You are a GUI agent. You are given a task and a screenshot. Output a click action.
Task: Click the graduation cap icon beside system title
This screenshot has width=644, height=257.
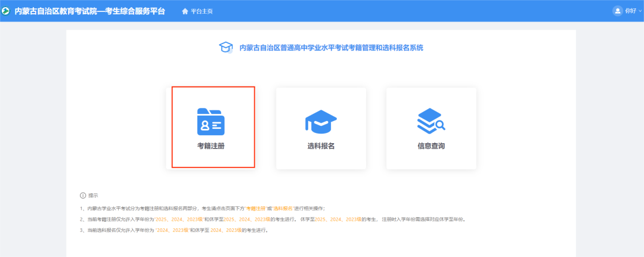click(x=226, y=48)
